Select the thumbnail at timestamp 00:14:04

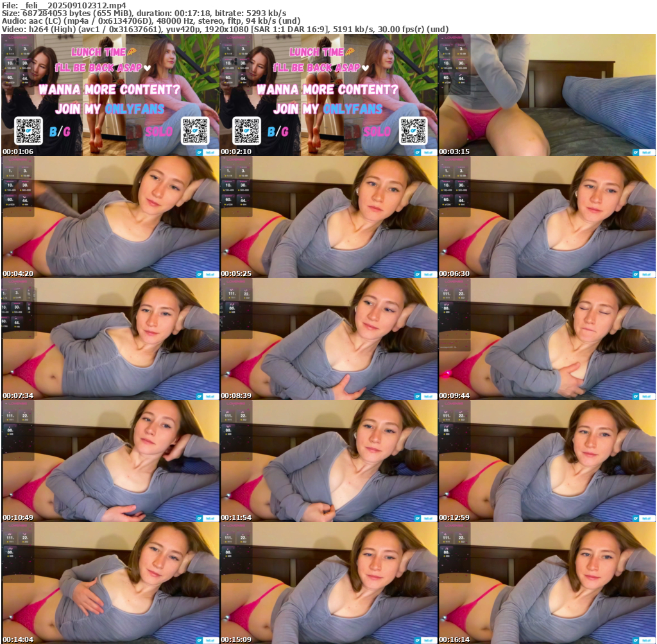point(110,583)
